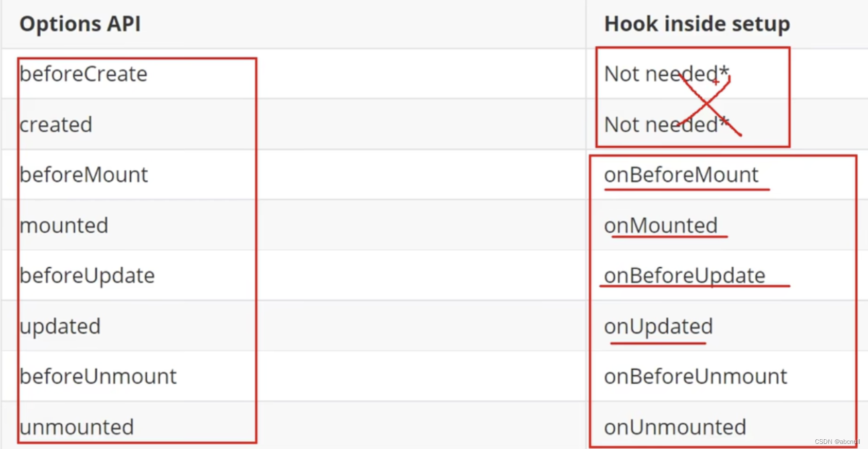Click the Options API column header

(x=80, y=24)
